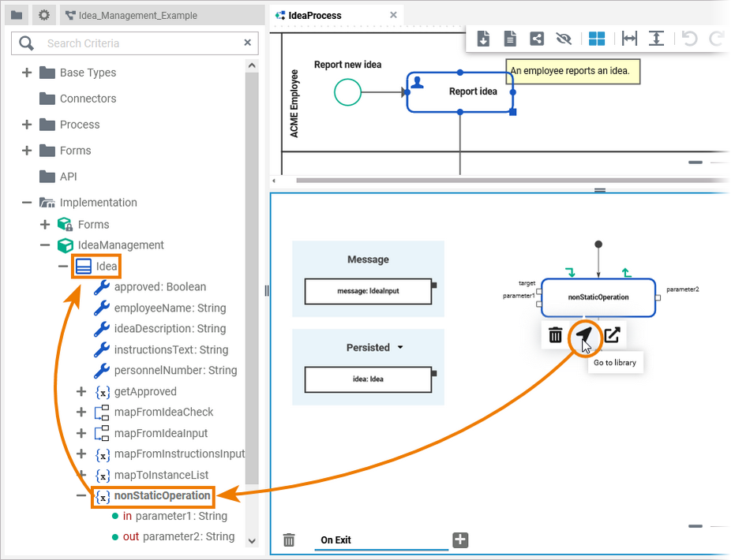Toggle the blue grid layout button
Image resolution: width=731 pixels, height=560 pixels.
[x=597, y=39]
